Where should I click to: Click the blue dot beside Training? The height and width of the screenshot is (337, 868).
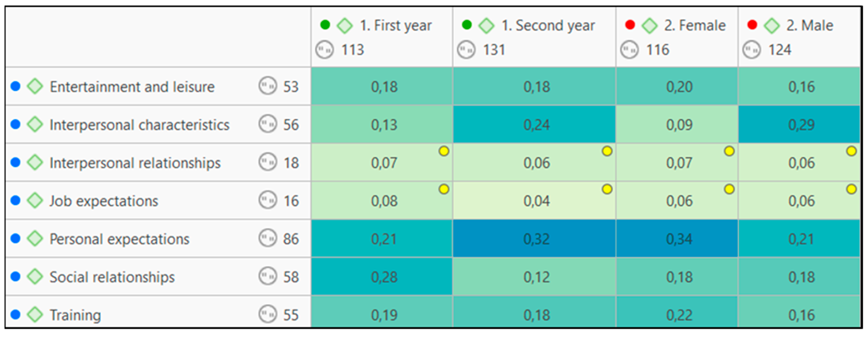tap(16, 315)
